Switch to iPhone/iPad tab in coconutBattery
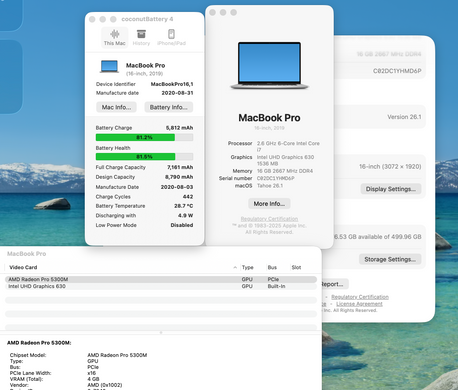This screenshot has height=390, width=458. (x=171, y=37)
